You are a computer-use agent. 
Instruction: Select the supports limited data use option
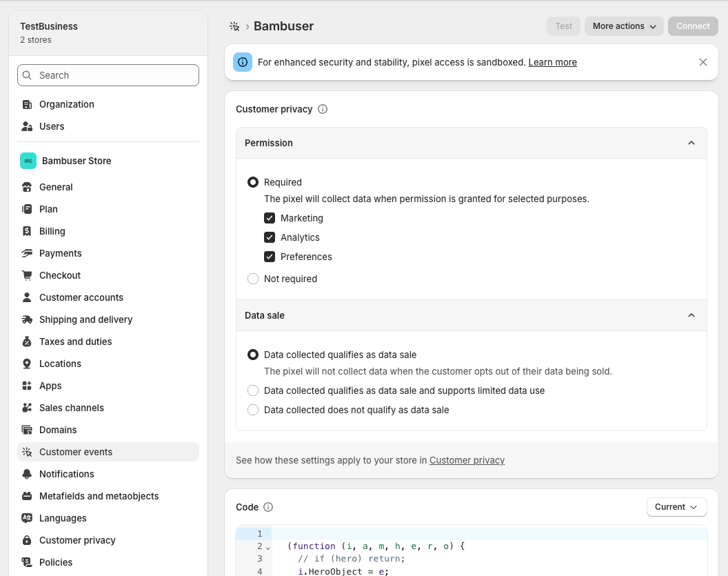point(253,390)
